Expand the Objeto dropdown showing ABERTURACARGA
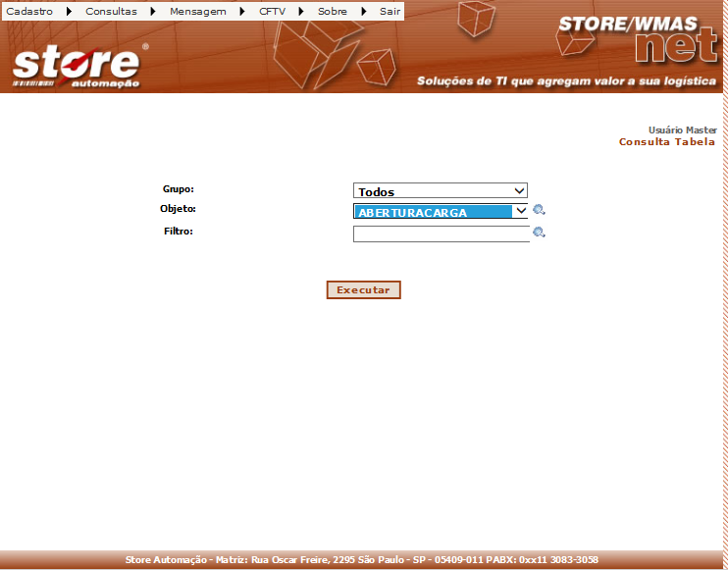728x570 pixels. tap(441, 211)
